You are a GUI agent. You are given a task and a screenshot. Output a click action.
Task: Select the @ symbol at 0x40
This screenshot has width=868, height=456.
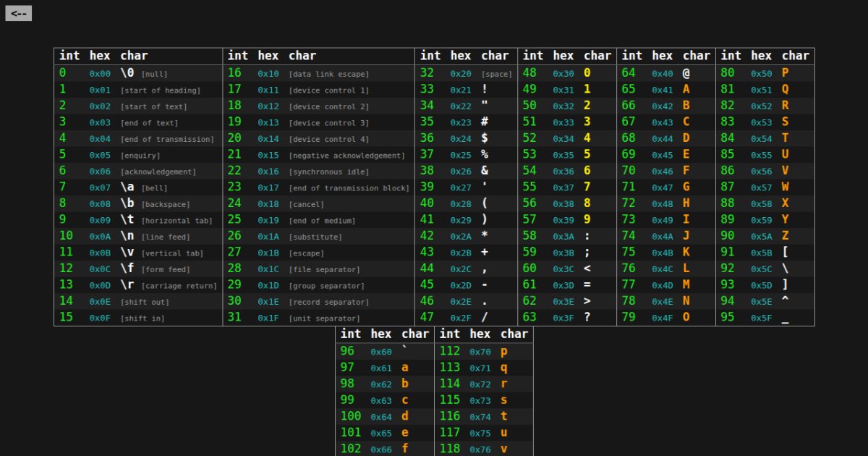[662, 73]
